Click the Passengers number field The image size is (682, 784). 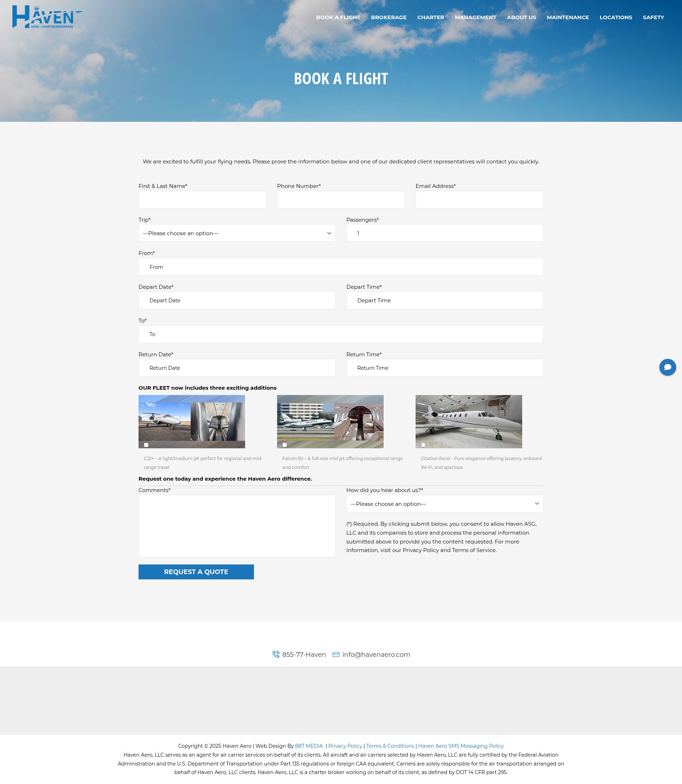444,233
